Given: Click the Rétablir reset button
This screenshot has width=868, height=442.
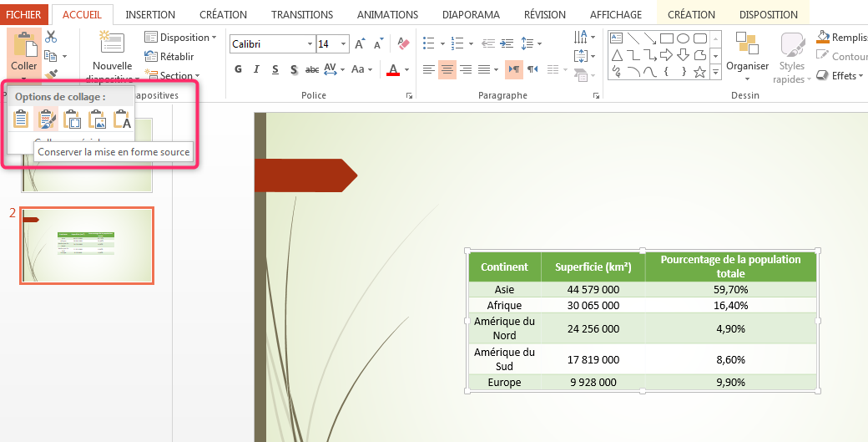Looking at the screenshot, I should (x=169, y=56).
